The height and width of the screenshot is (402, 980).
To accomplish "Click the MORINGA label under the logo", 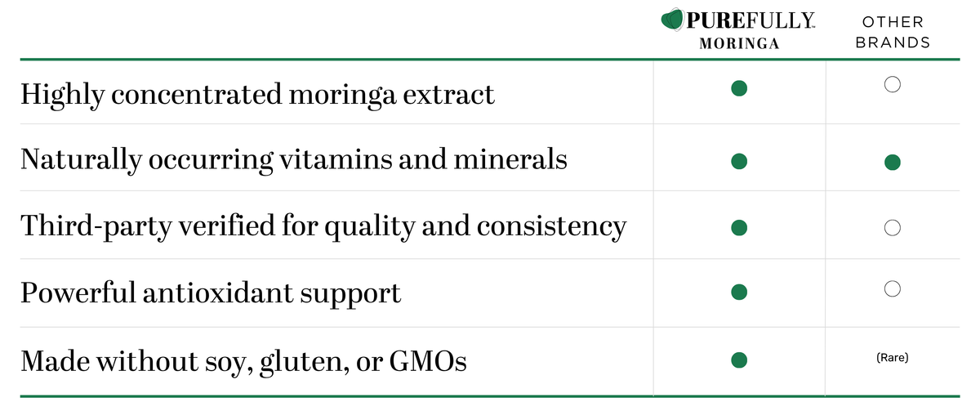I will coord(739,44).
